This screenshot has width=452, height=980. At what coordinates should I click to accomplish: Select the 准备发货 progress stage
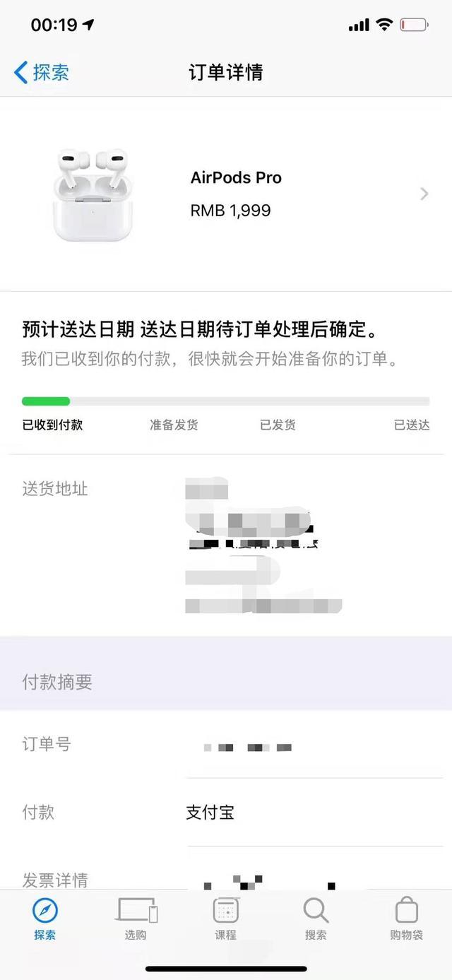[174, 425]
